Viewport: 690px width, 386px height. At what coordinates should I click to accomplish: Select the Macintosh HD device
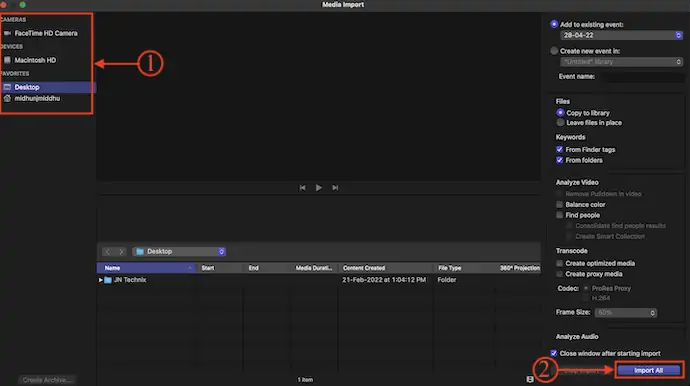35,60
